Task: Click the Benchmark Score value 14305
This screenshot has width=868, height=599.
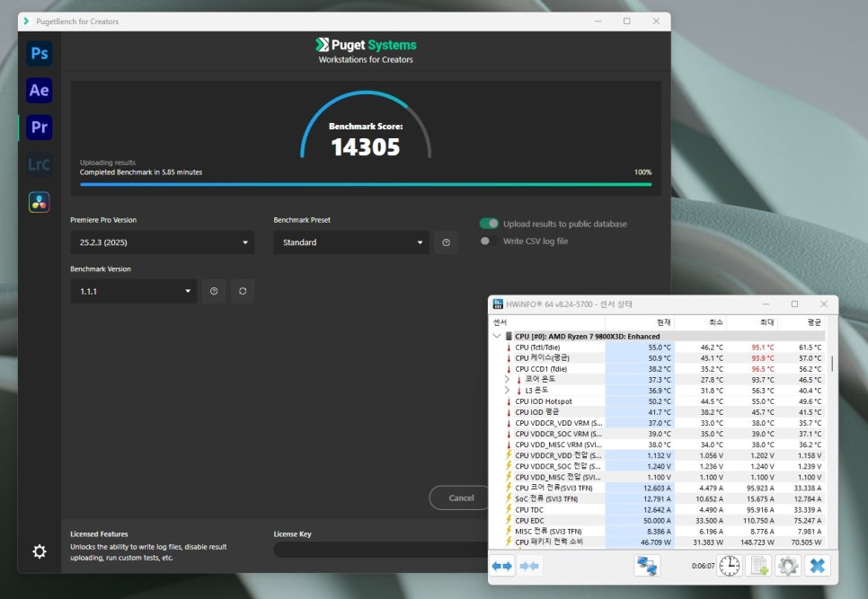Action: tap(366, 147)
